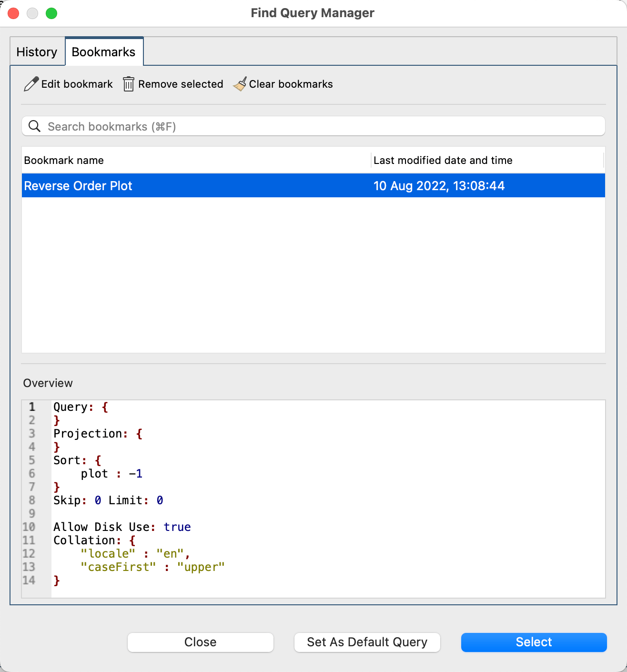Click the timestamp 10 Aug 2022 cell
This screenshot has height=672, width=627.
(439, 185)
